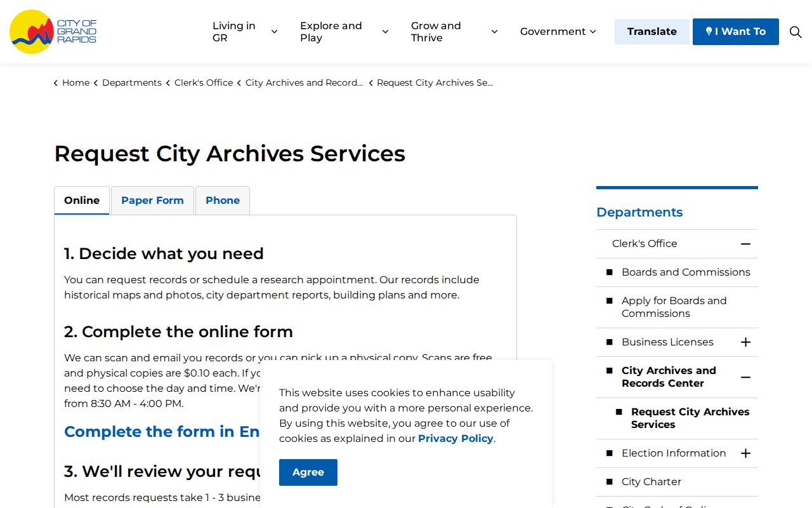This screenshot has width=812, height=508.
Task: Open Election Information sidebar link
Action: point(674,453)
